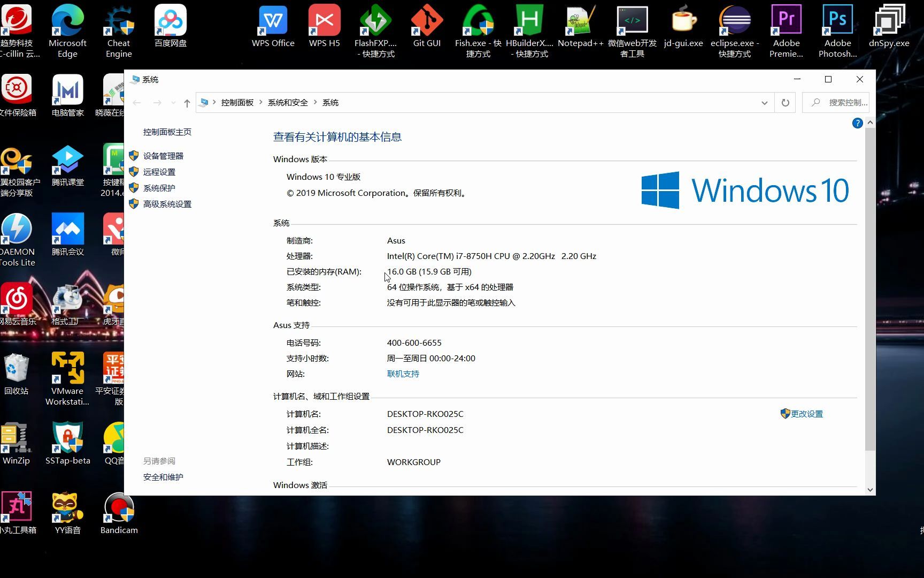Launch Bandicam desktop icon

point(119,513)
